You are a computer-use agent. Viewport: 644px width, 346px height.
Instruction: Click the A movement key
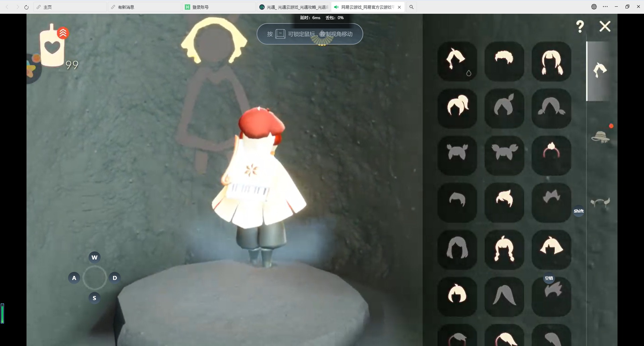74,278
